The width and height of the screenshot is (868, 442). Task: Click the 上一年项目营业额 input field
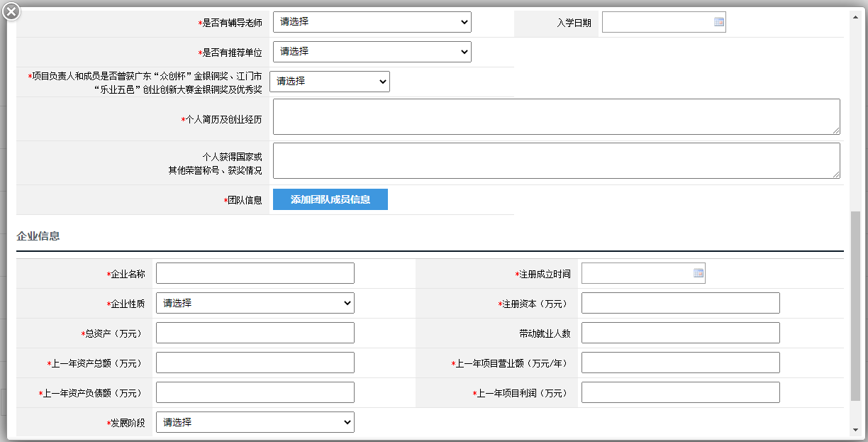681,363
